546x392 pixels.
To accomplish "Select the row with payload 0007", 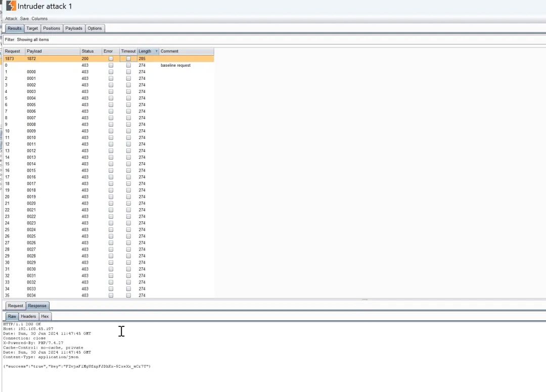I will (x=109, y=118).
